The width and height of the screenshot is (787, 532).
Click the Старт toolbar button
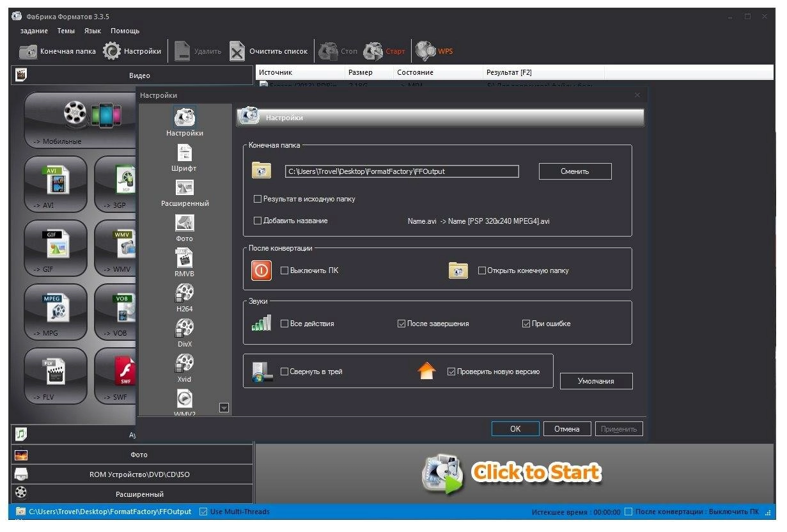[384, 51]
